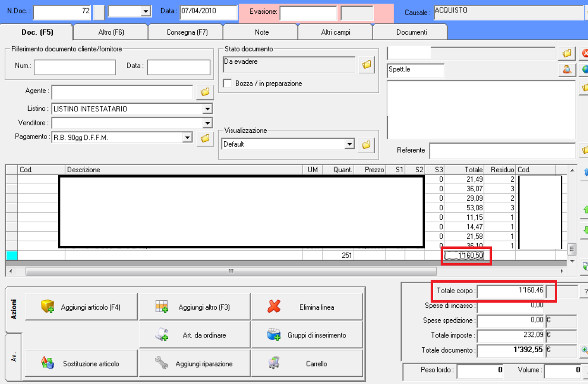
Task: Click the table vertical scrollbar down arrow
Action: pos(572,262)
